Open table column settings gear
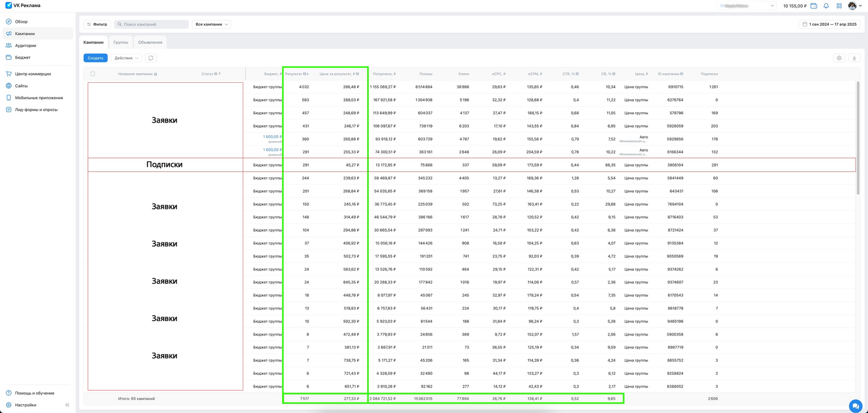Image resolution: width=868 pixels, height=413 pixels. pos(839,58)
